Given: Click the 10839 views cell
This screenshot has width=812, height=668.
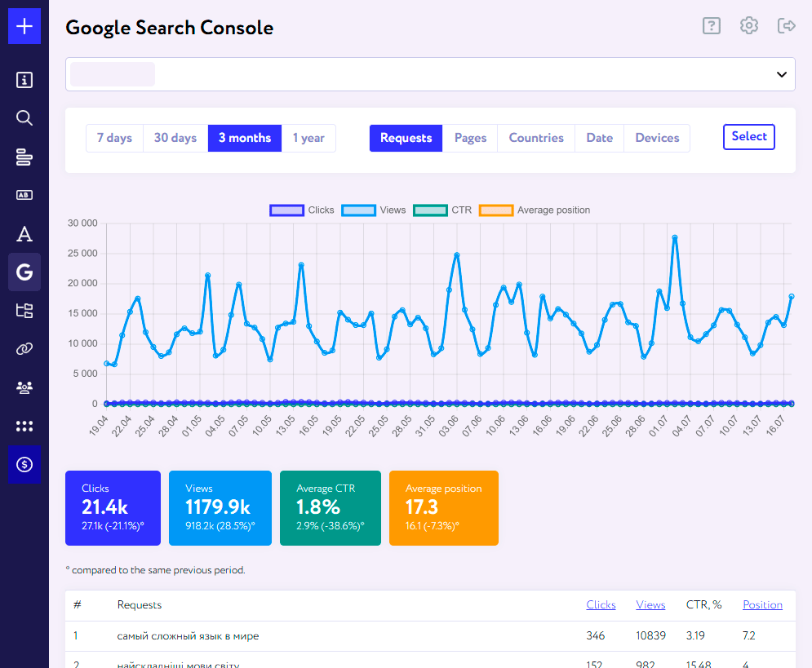Looking at the screenshot, I should [650, 635].
